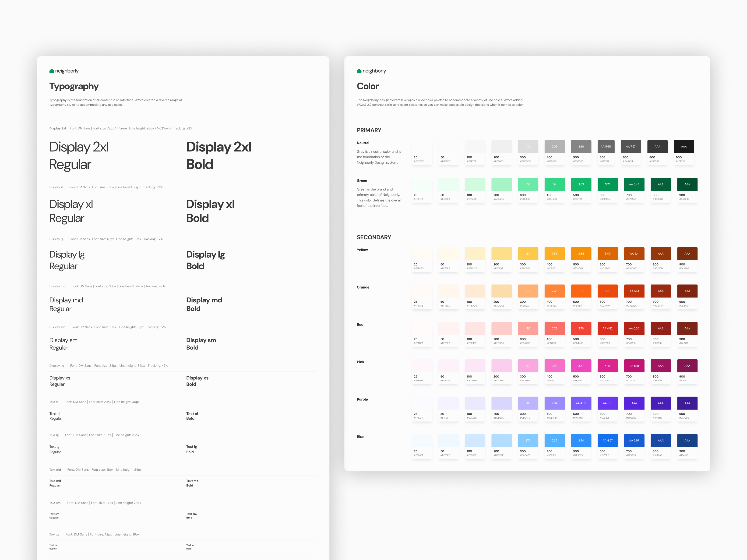Screen dimensions: 747x560
Task: Select the Green 300 light swatch
Action: pyautogui.click(x=528, y=184)
